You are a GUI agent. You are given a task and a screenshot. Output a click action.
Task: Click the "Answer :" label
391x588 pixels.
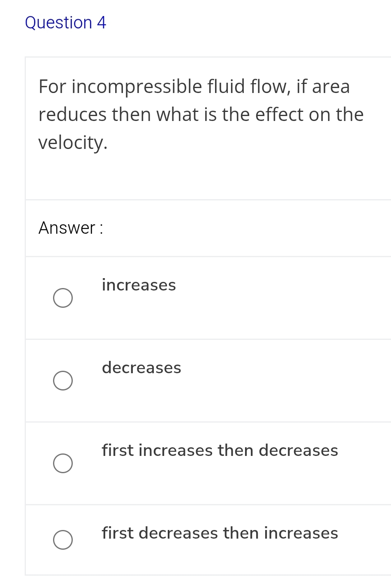[x=71, y=228]
